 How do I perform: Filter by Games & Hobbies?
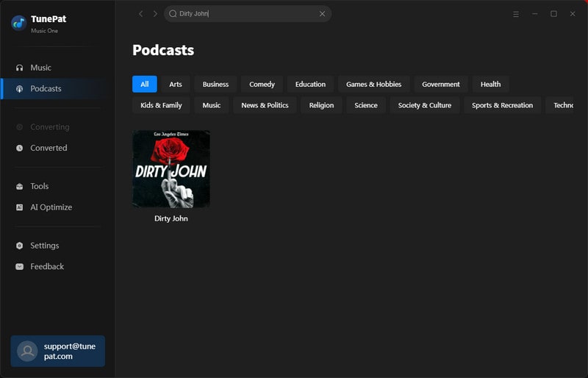coord(373,85)
